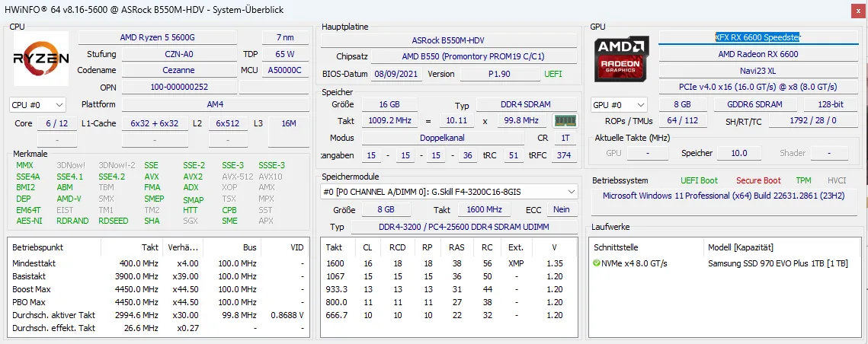Click the 1009.2 MHz memory clock value
868x344 pixels.
389,120
